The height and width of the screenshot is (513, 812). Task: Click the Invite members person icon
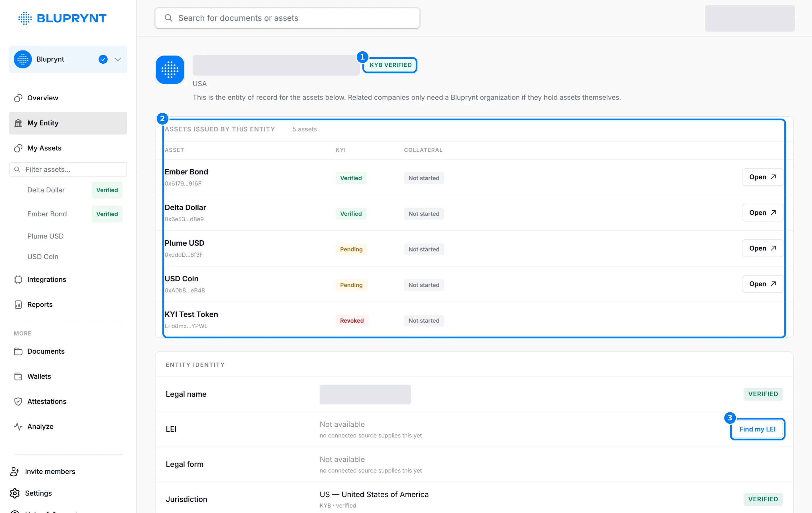coord(15,471)
